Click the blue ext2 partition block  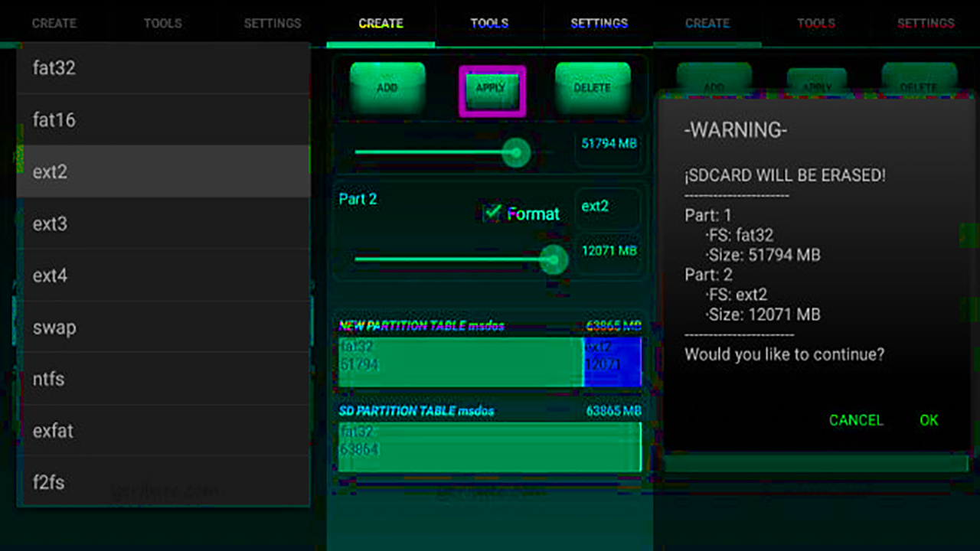(x=612, y=361)
